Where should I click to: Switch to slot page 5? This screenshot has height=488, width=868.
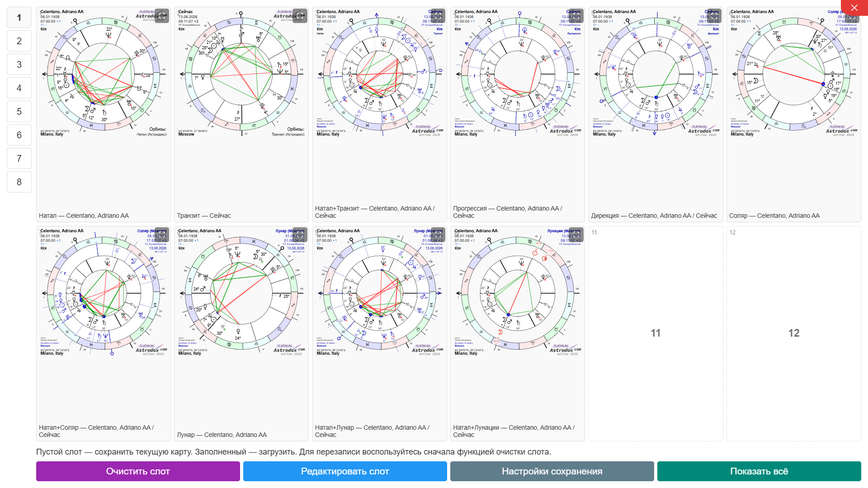coord(19,112)
